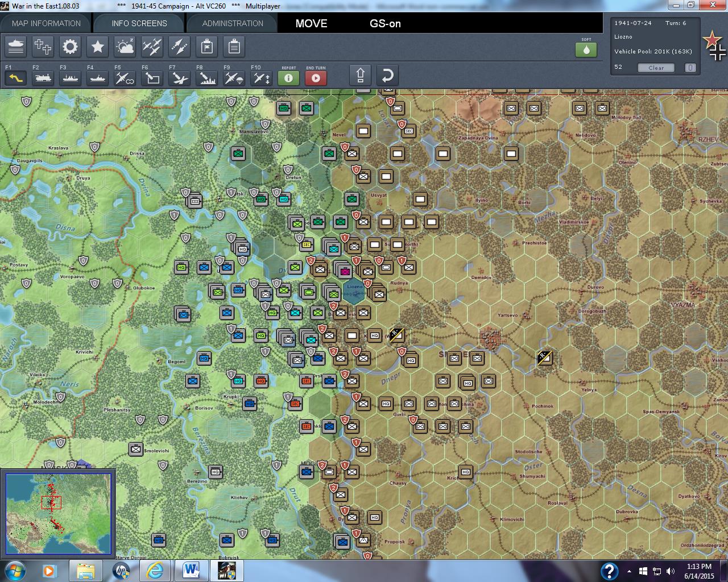Open the commander's report flag clipboard
Viewport: 728px width, 582px height.
207,47
